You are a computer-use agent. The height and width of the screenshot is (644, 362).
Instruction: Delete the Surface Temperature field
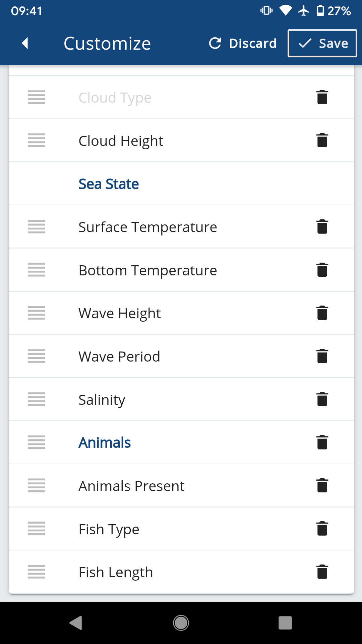tap(322, 227)
